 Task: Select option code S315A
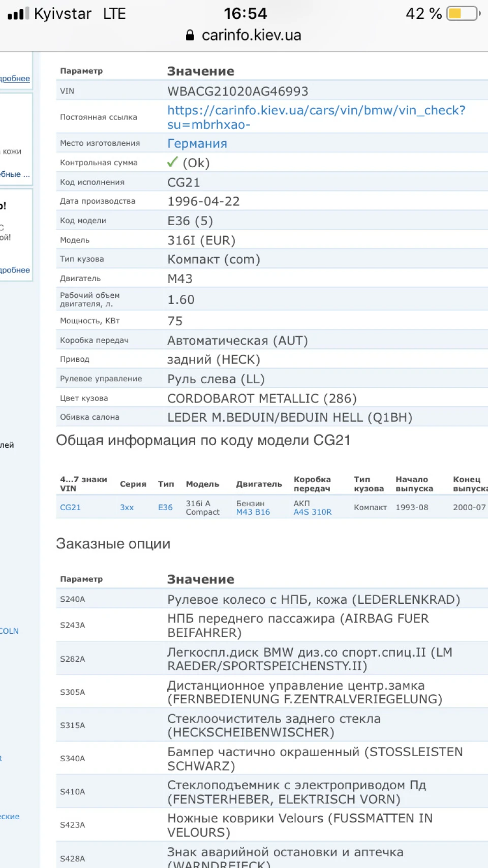click(x=73, y=725)
